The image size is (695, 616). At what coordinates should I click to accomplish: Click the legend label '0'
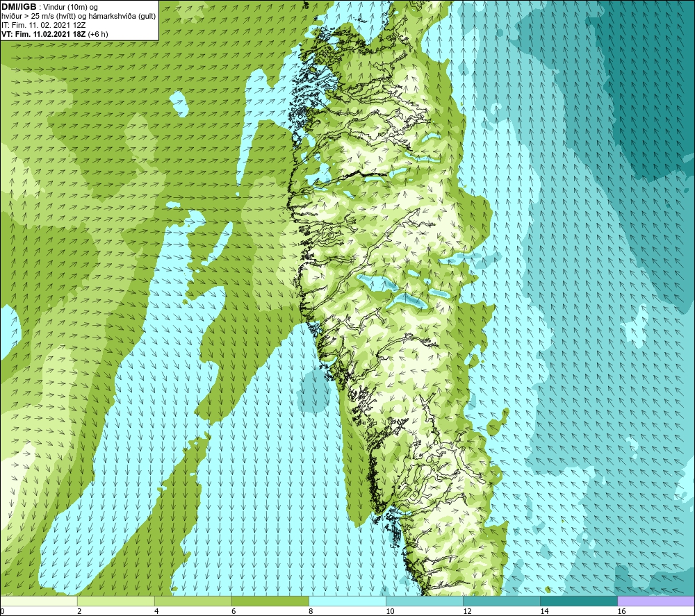(x=3, y=611)
